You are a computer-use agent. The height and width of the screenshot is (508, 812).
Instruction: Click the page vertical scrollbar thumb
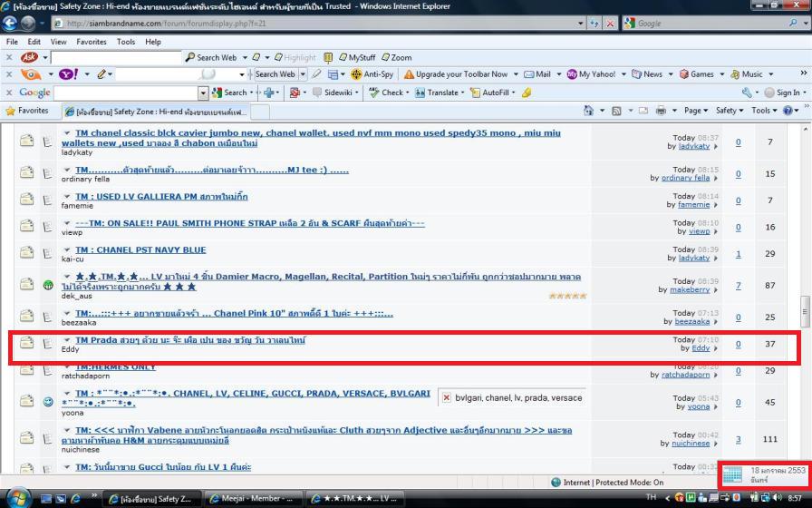[x=805, y=310]
